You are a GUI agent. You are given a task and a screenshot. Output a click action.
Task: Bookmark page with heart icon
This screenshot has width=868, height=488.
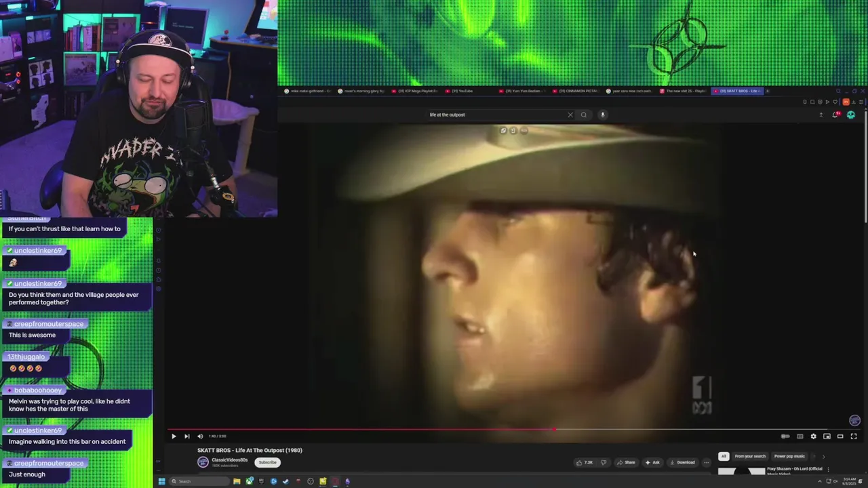[x=835, y=102]
